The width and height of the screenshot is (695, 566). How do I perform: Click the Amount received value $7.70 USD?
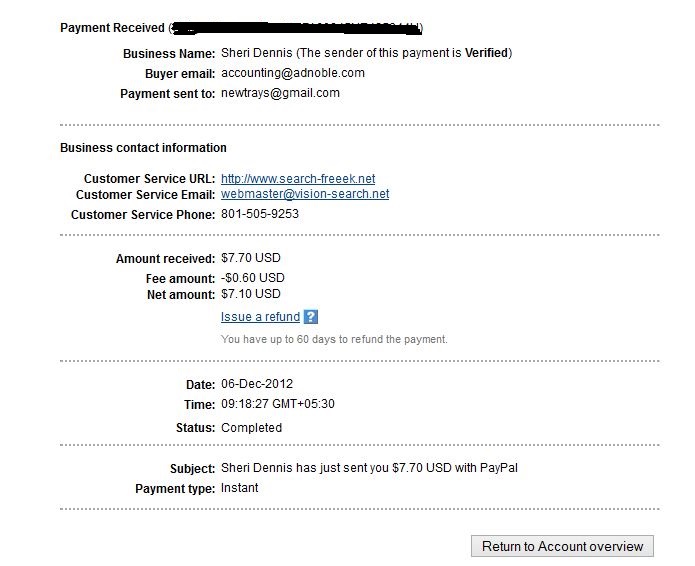coord(250,258)
